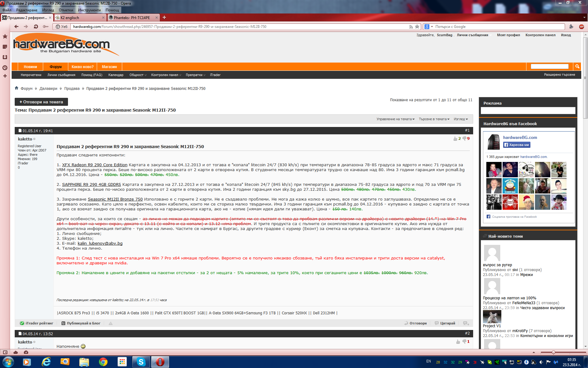Expand 'Управление на темата' dropdown
This screenshot has height=368, width=588.
click(x=395, y=119)
